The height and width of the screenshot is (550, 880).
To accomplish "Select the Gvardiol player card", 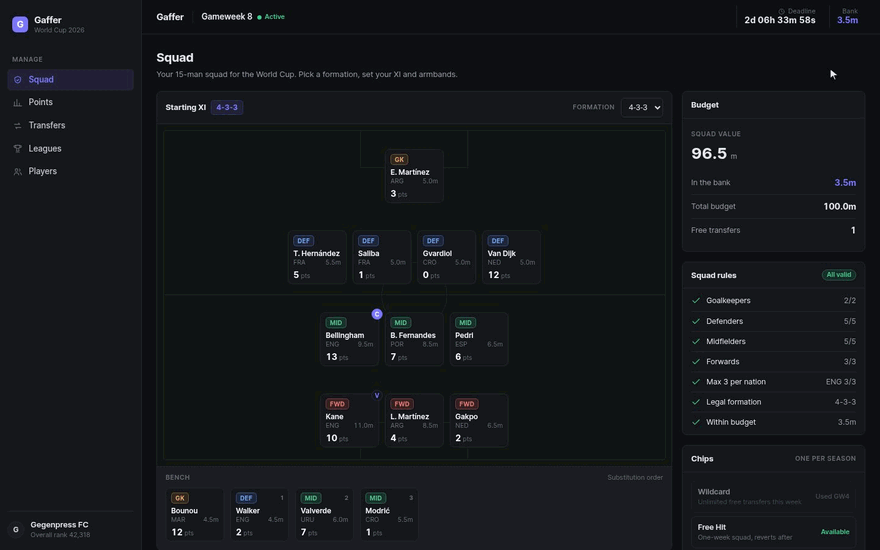I will click(x=447, y=258).
